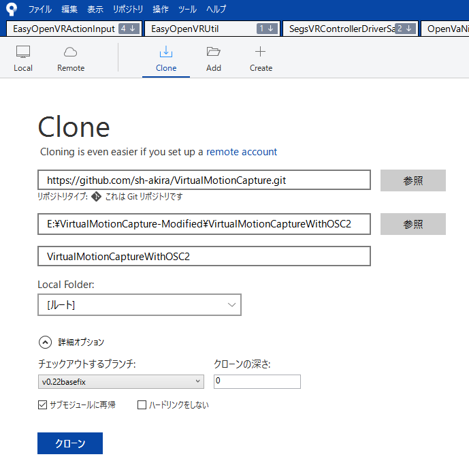Click pending pulls badge on EasyOpenVRUtil tab

pyautogui.click(x=268, y=29)
